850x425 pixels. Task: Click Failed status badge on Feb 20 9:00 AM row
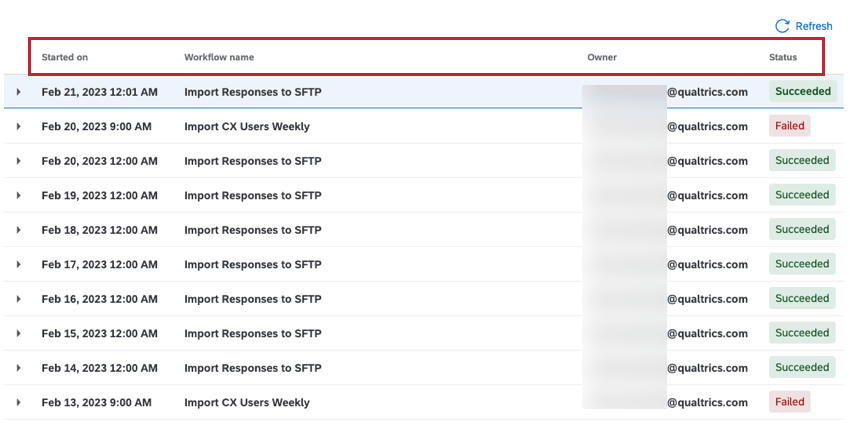coord(789,126)
